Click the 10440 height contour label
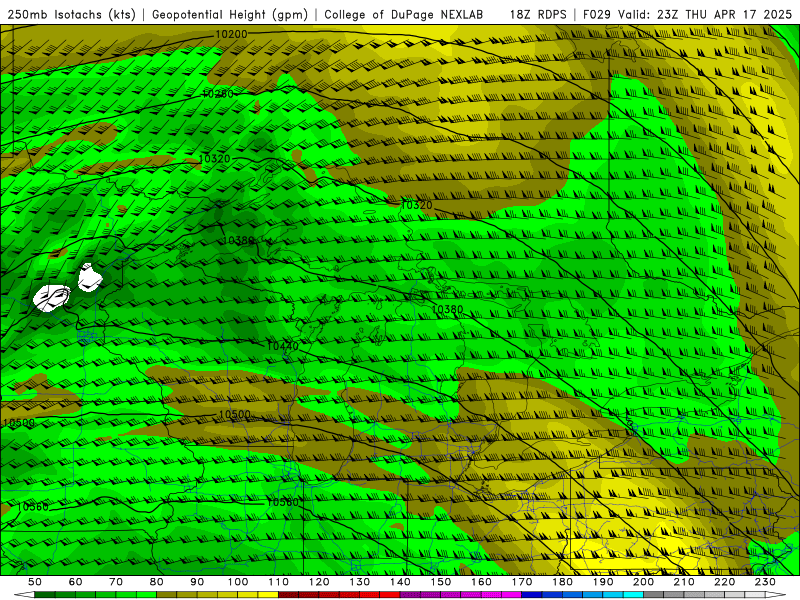This screenshot has width=800, height=600. [283, 346]
